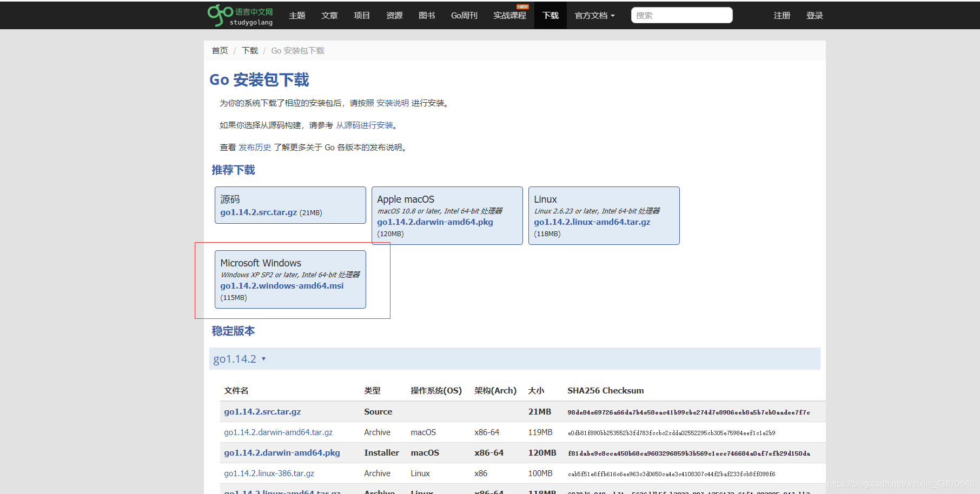Expand the 官方文档 dropdown menu
980x494 pixels.
point(595,16)
